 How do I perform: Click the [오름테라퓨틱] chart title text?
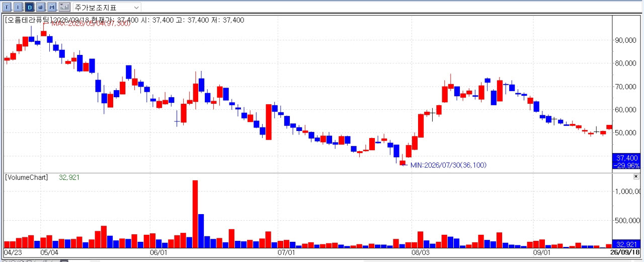click(28, 20)
